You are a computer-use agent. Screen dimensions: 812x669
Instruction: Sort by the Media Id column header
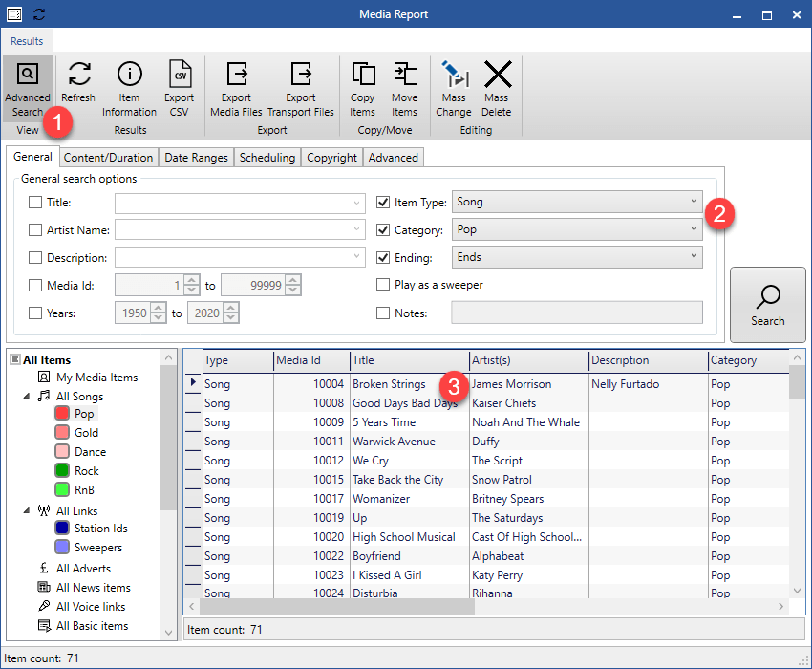(x=311, y=360)
